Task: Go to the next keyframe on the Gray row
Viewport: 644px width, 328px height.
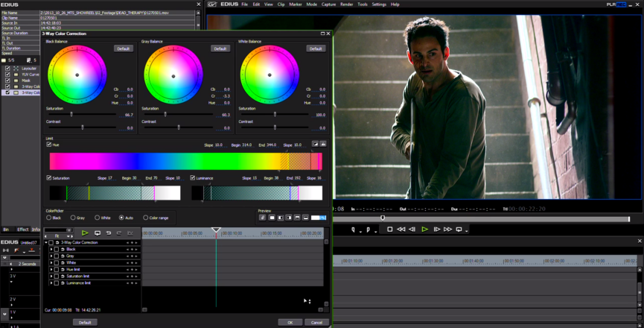Action: (x=136, y=256)
